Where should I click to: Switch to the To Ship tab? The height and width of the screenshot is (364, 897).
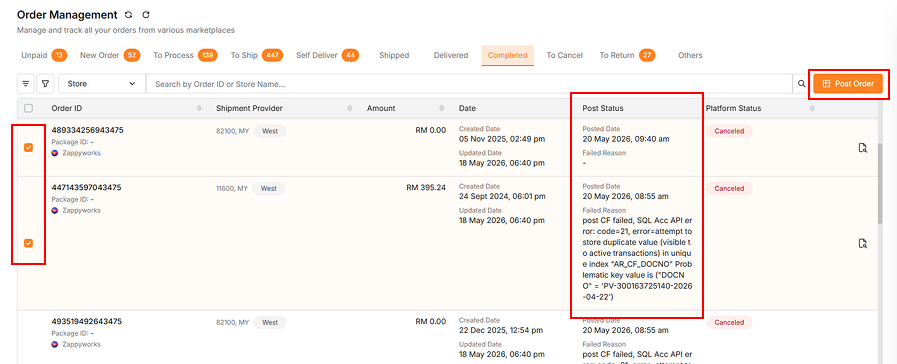[x=257, y=55]
